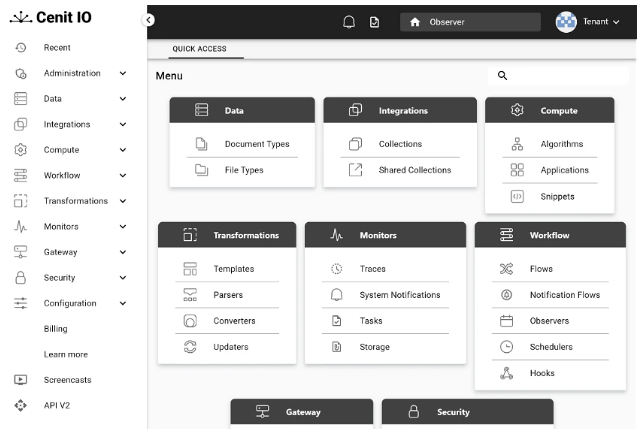Image resolution: width=637 pixels, height=429 pixels.
Task: Expand the Administration sidebar section
Action: pos(123,73)
